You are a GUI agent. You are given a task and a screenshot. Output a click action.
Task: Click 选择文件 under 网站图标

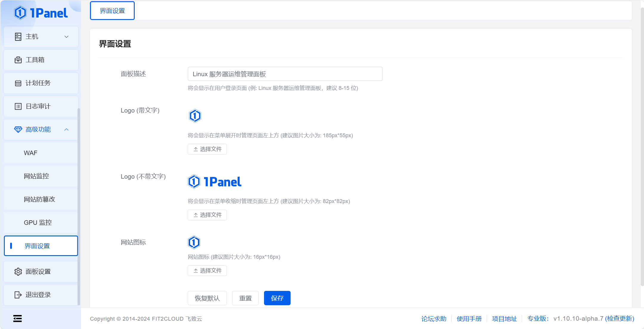point(207,271)
